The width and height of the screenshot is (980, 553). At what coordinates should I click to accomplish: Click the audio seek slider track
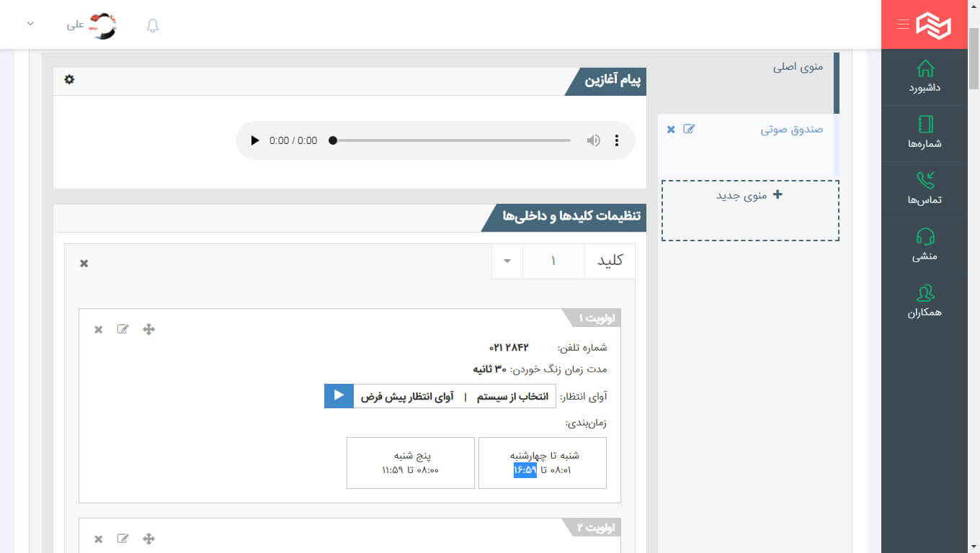pyautogui.click(x=451, y=140)
